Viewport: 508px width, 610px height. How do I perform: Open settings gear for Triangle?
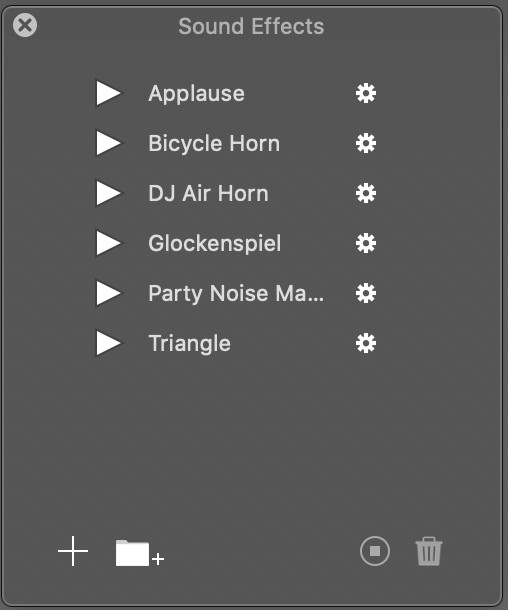coord(366,343)
